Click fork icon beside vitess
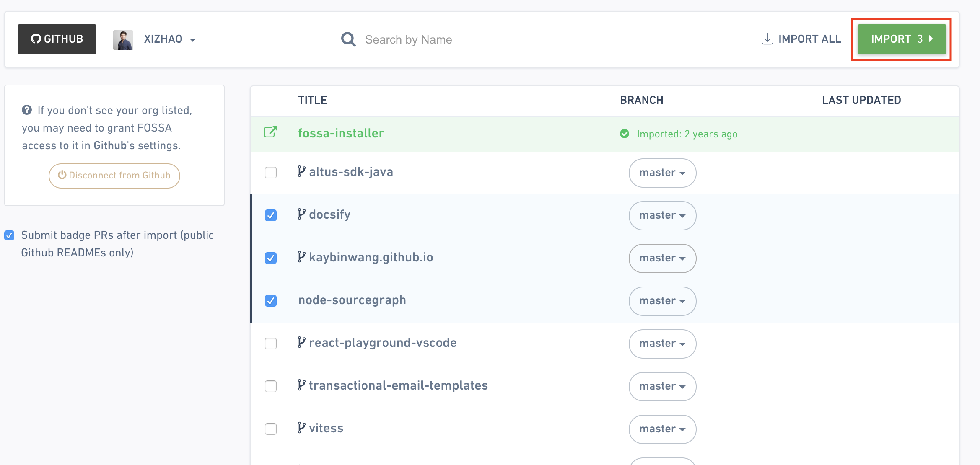This screenshot has height=465, width=980. pos(301,428)
